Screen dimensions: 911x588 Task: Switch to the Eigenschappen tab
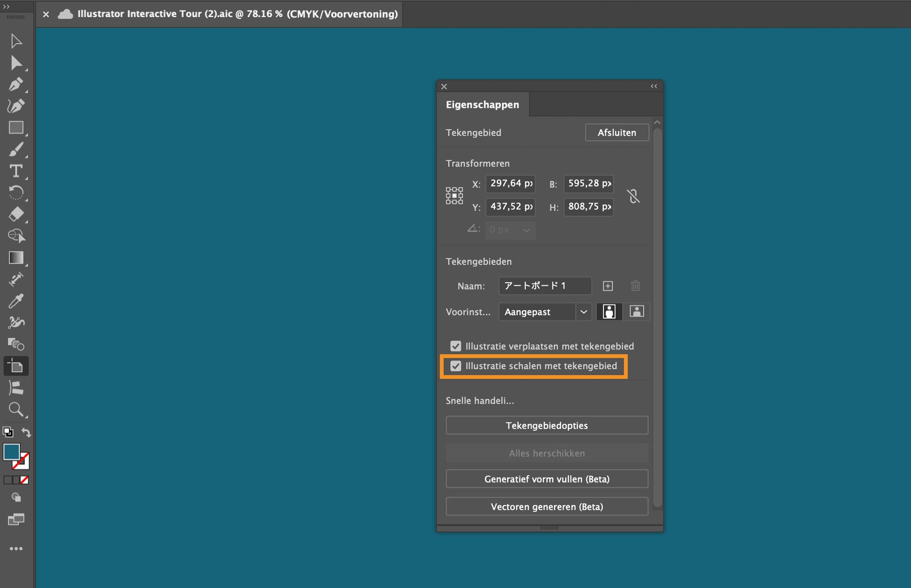pos(482,104)
